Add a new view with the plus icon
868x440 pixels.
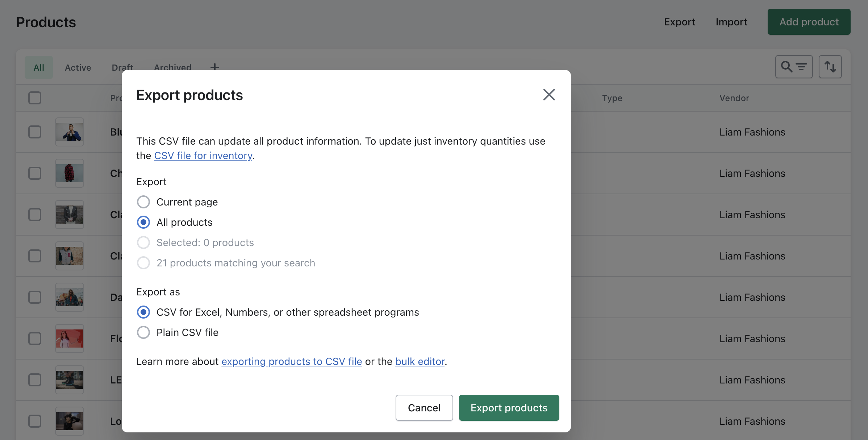click(214, 67)
